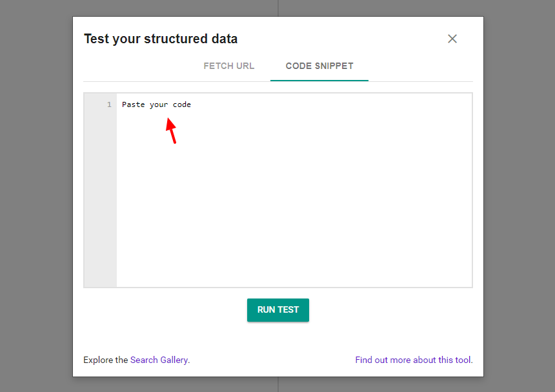This screenshot has height=392, width=555.
Task: Close the structured data dialog
Action: (452, 39)
